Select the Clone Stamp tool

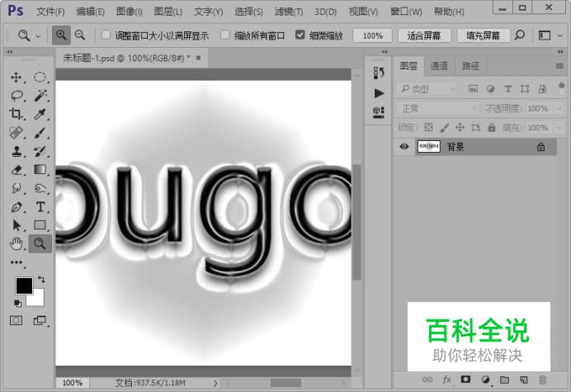tap(16, 151)
